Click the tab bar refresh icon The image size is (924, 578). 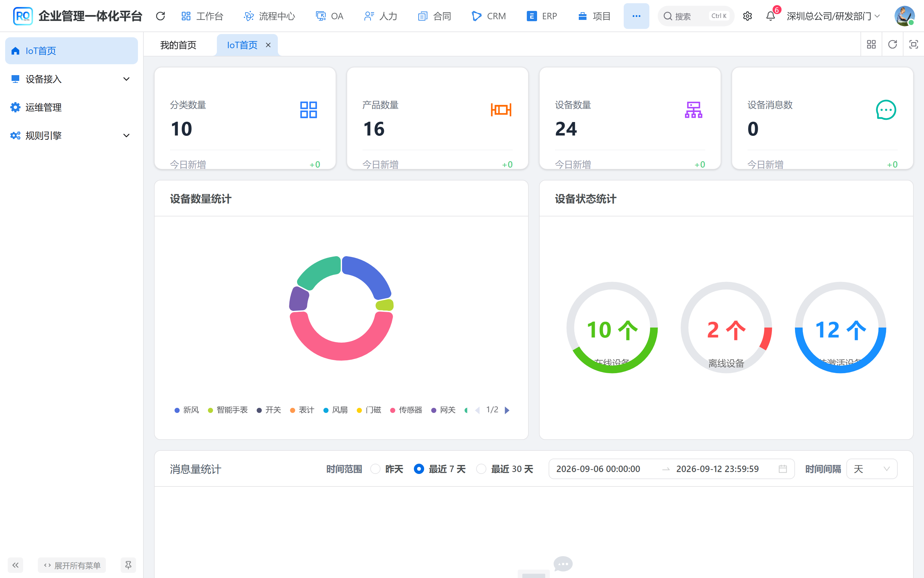point(892,45)
